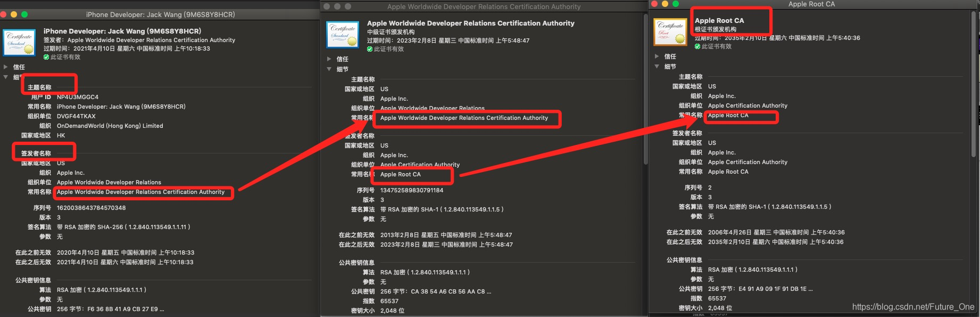
Task: Click green valid checkmark in middle WWDR window
Action: (370, 49)
